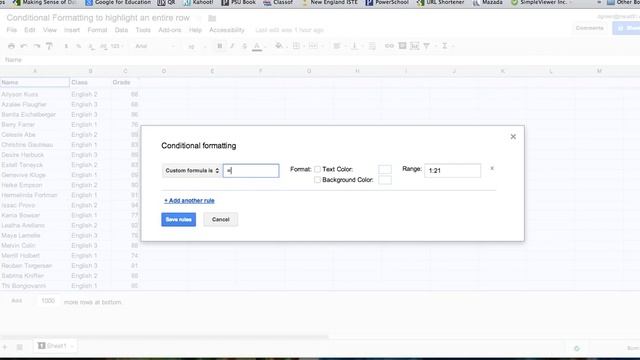Click the insert chart icon
This screenshot has height=360, width=640.
pos(414,46)
